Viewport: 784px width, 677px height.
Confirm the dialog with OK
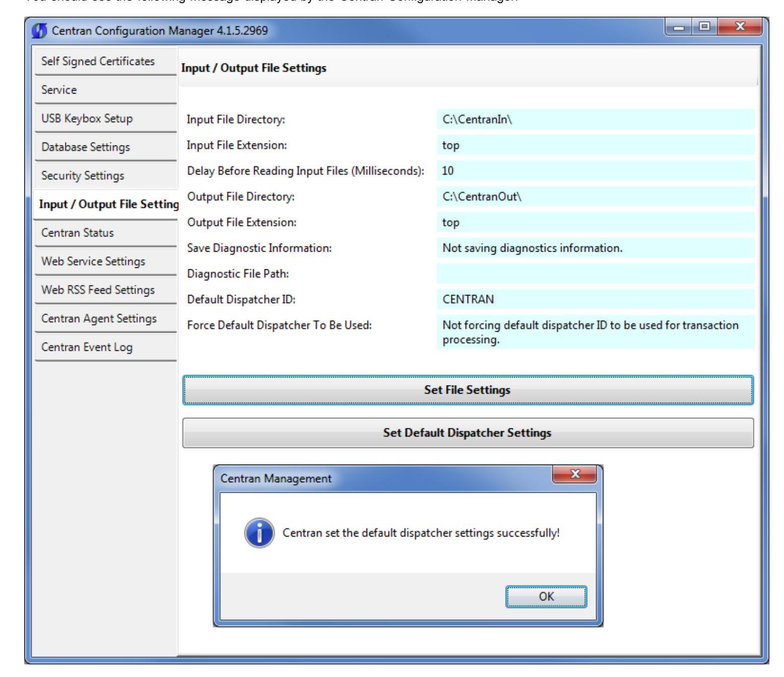[546, 597]
